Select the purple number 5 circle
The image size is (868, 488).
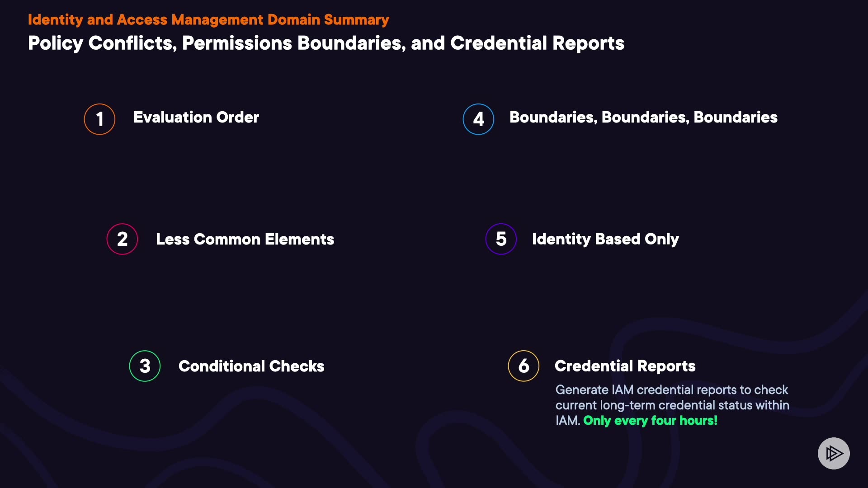pos(501,239)
